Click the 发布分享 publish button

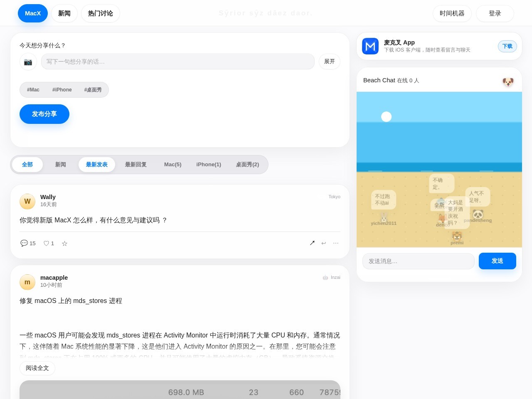tap(44, 114)
